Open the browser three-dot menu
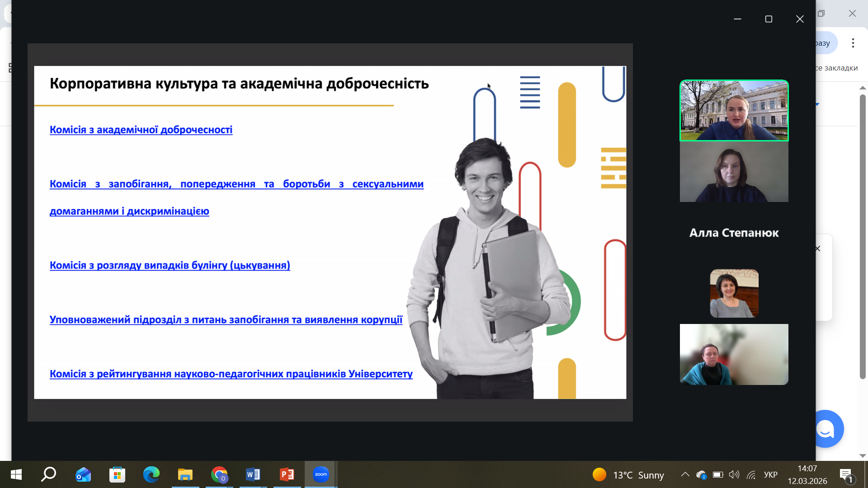Screen dimensions: 868x488 [x=853, y=43]
